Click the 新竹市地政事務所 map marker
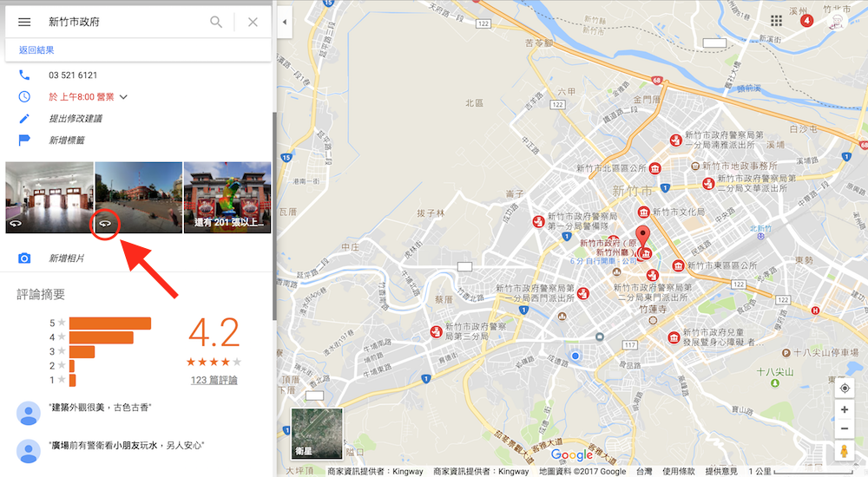 [x=695, y=166]
